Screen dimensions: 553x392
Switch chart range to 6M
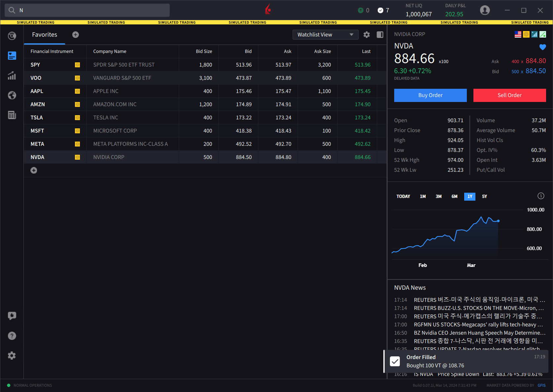pyautogui.click(x=454, y=196)
